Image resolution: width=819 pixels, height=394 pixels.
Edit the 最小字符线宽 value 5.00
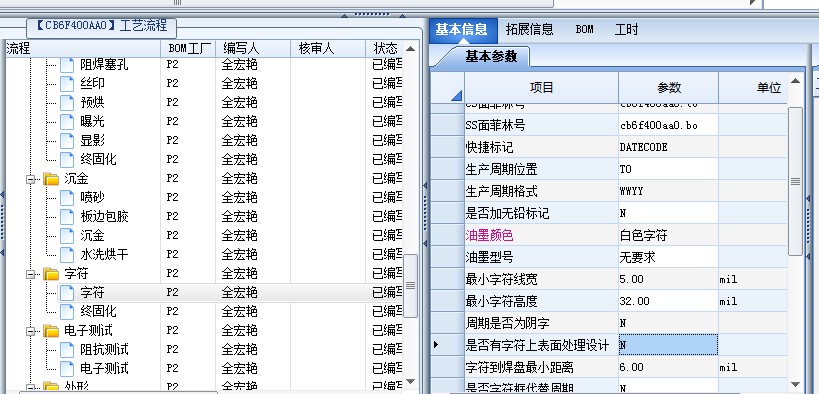(x=668, y=279)
